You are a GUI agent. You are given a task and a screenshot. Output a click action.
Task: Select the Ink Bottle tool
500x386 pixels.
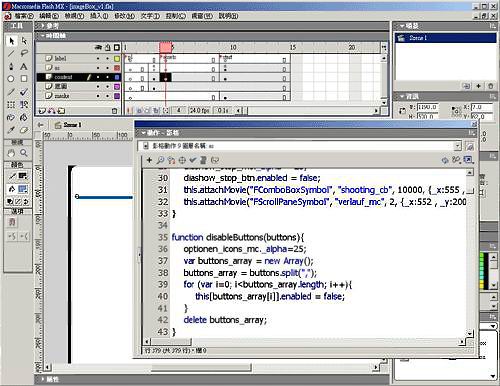tap(11, 117)
